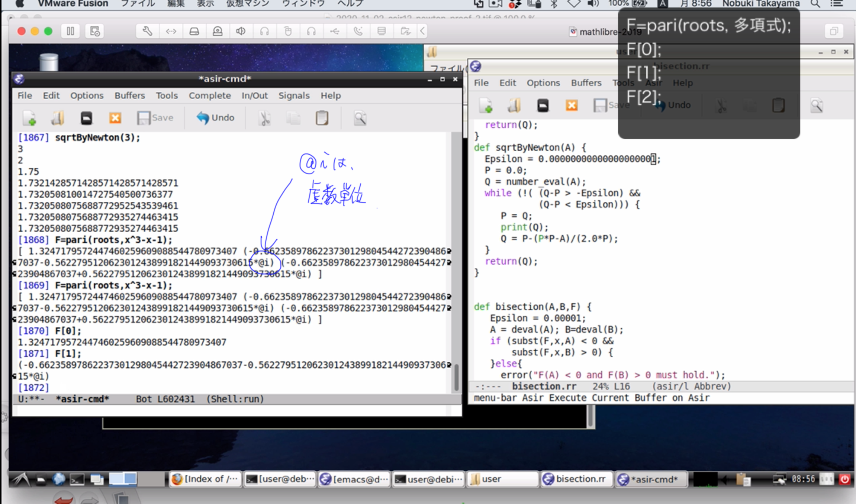Open VMware Fusion ファイル menu

click(x=138, y=4)
